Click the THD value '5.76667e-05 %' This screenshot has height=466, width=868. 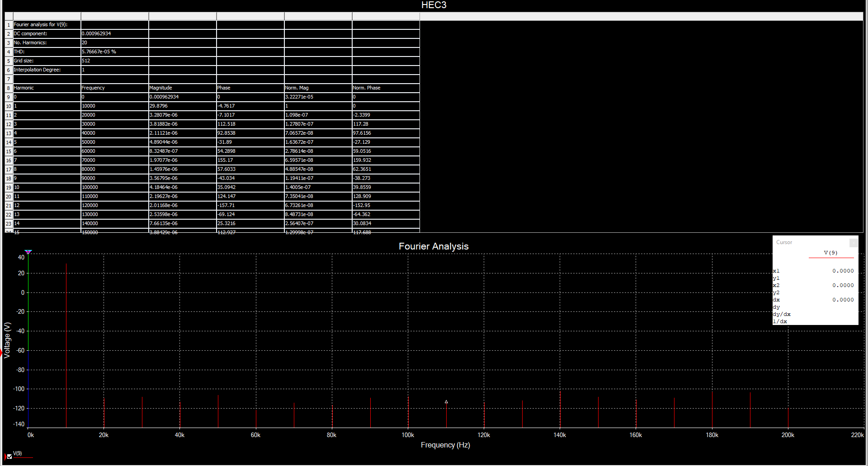tap(115, 52)
